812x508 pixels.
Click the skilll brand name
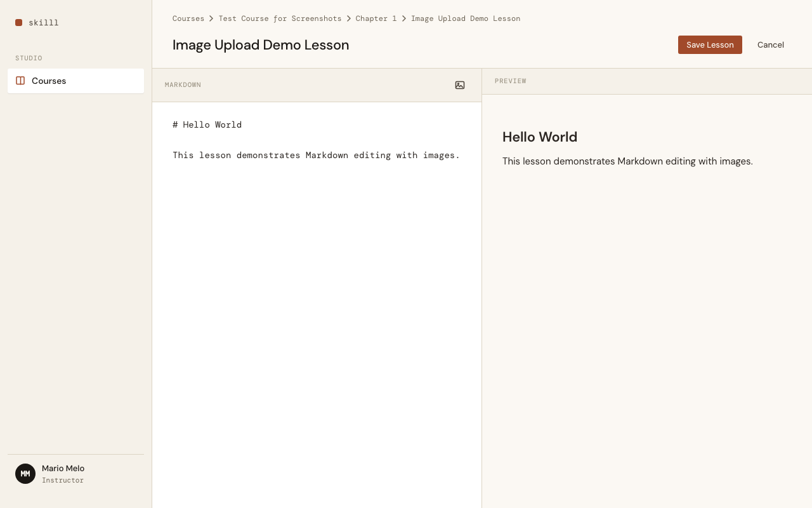pos(44,22)
